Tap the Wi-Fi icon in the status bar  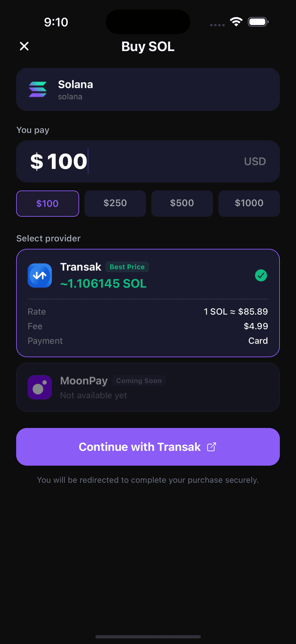(236, 21)
